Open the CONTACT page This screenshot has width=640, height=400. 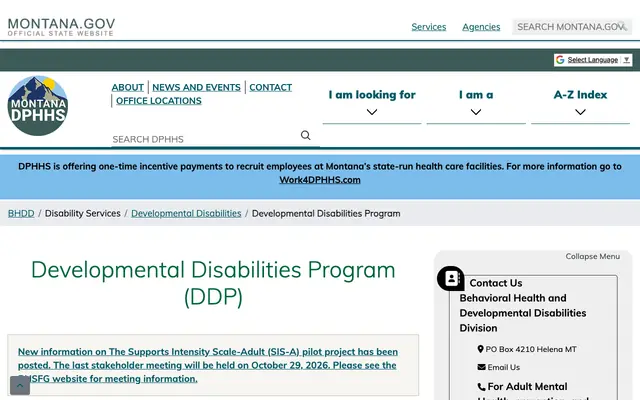click(271, 87)
